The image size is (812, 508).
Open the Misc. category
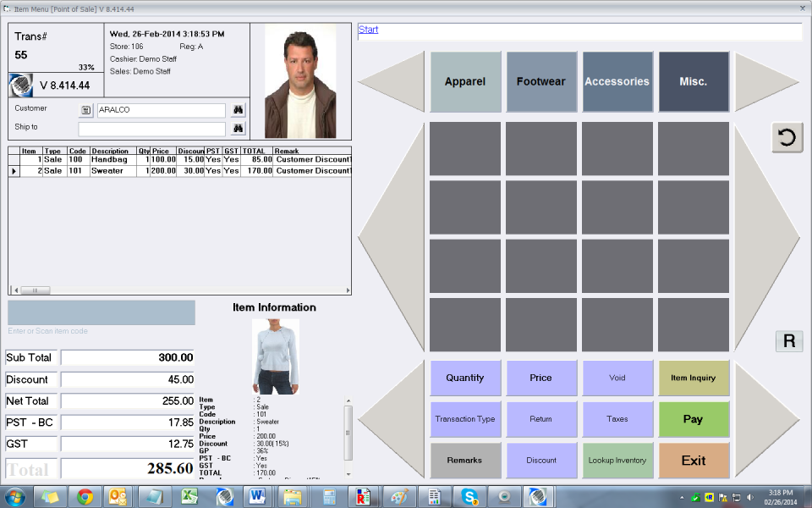pyautogui.click(x=694, y=81)
